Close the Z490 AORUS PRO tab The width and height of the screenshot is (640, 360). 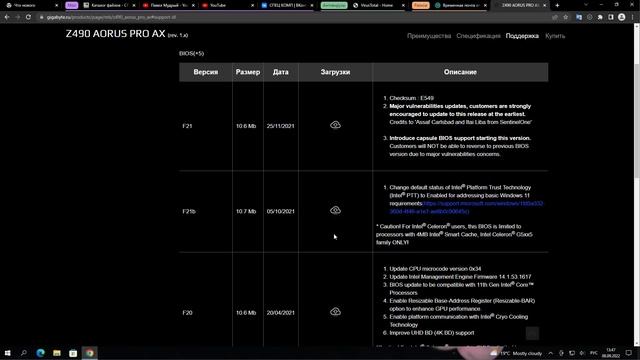pos(544,5)
